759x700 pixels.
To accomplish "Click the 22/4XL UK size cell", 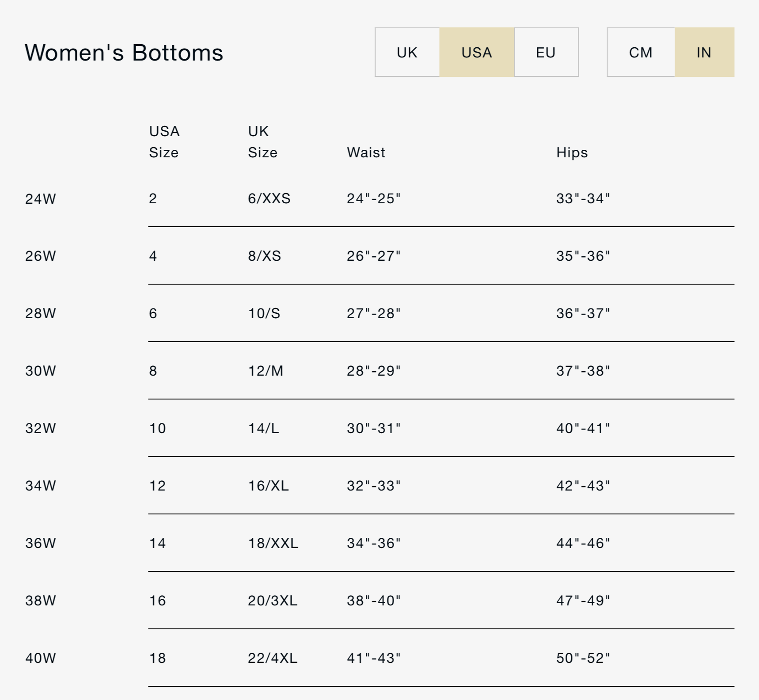I will tap(272, 658).
